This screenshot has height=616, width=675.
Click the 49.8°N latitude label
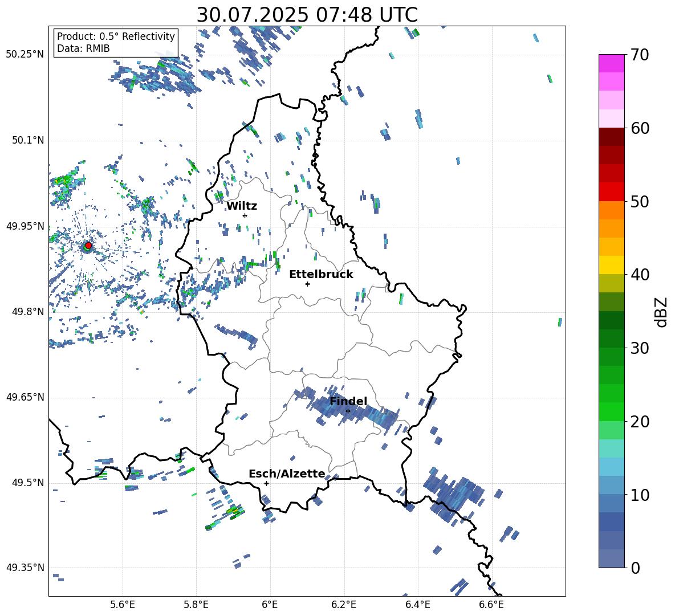click(28, 312)
